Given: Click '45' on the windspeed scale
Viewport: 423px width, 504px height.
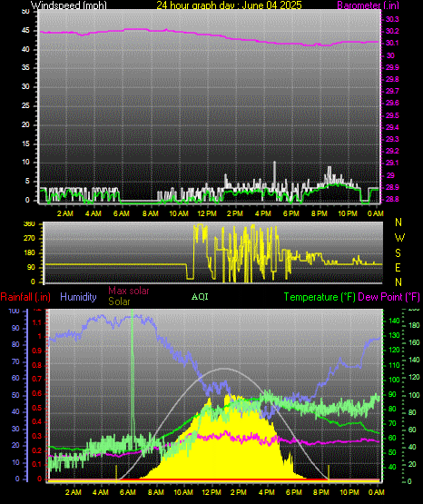Looking at the screenshot, I should [25, 31].
